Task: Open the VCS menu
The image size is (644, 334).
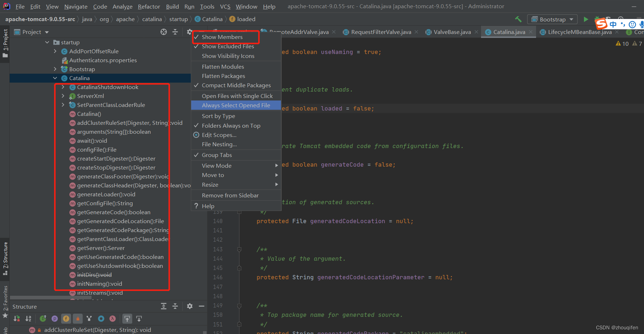Action: [x=225, y=6]
